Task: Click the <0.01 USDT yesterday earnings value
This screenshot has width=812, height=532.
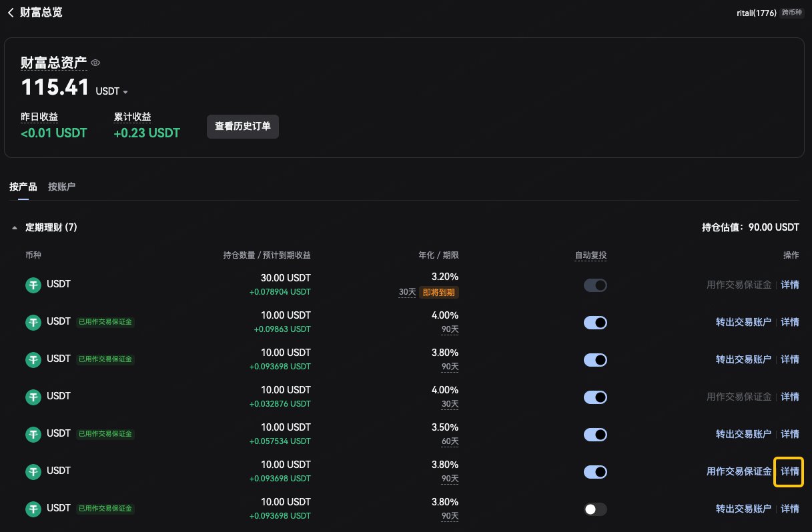Action: (54, 133)
